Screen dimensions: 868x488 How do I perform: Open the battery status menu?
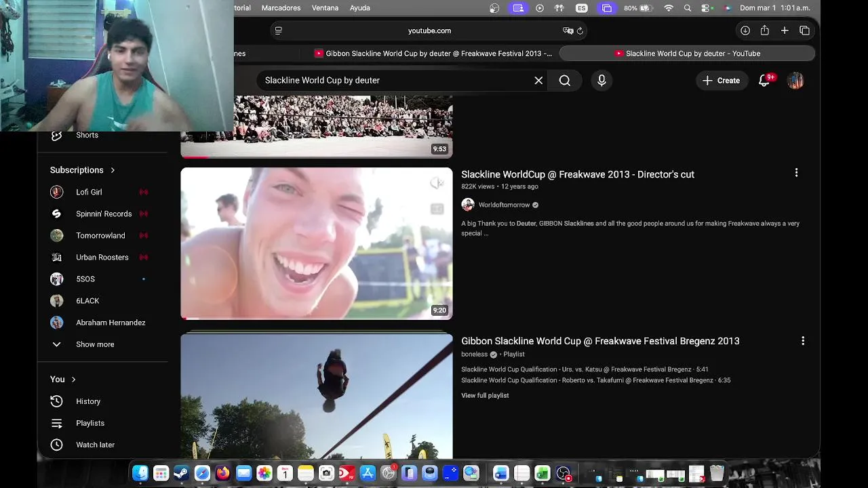(x=638, y=8)
